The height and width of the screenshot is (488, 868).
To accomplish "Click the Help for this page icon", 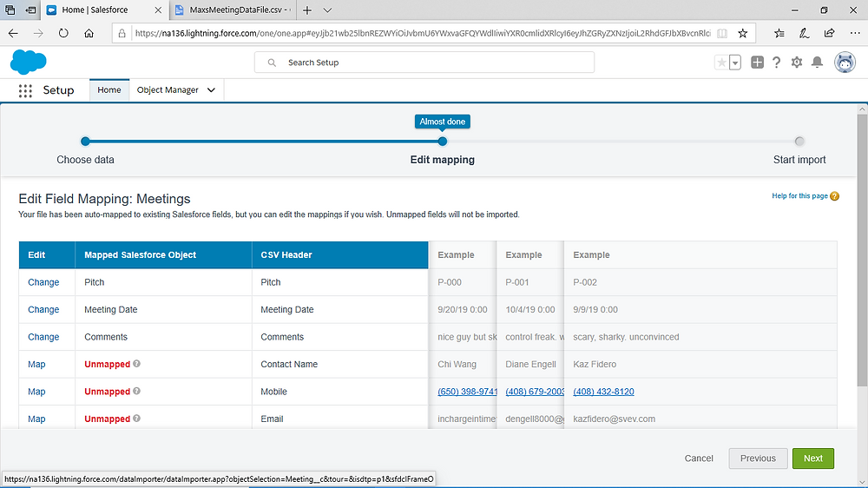I will tap(834, 196).
